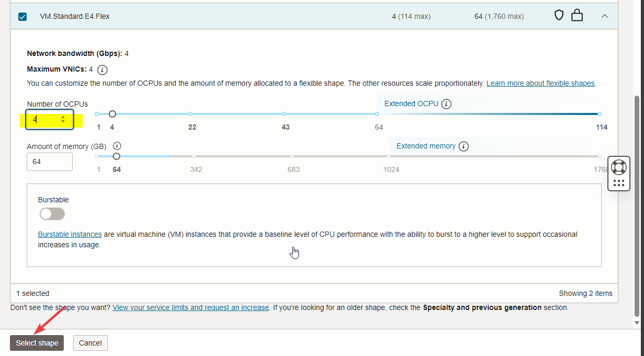Screen dimensions: 644x356
Task: Open the Burstable instances link
Action: pos(70,234)
